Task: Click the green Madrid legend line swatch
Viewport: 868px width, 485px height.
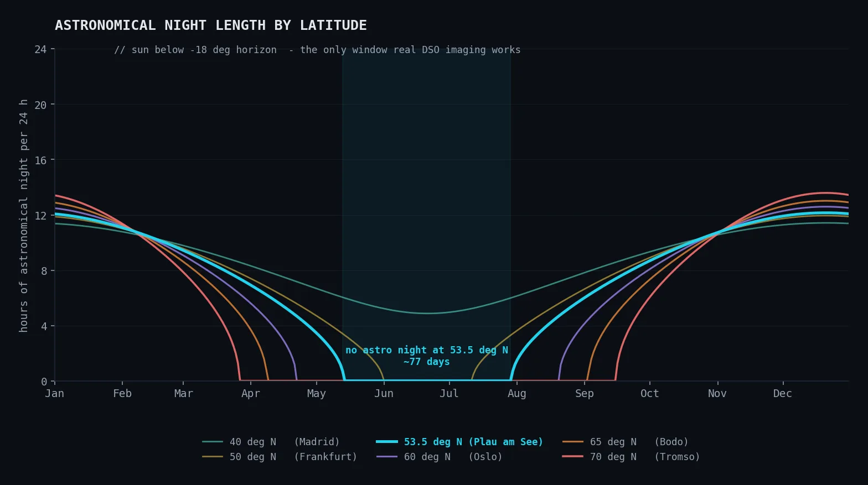Action: click(213, 442)
